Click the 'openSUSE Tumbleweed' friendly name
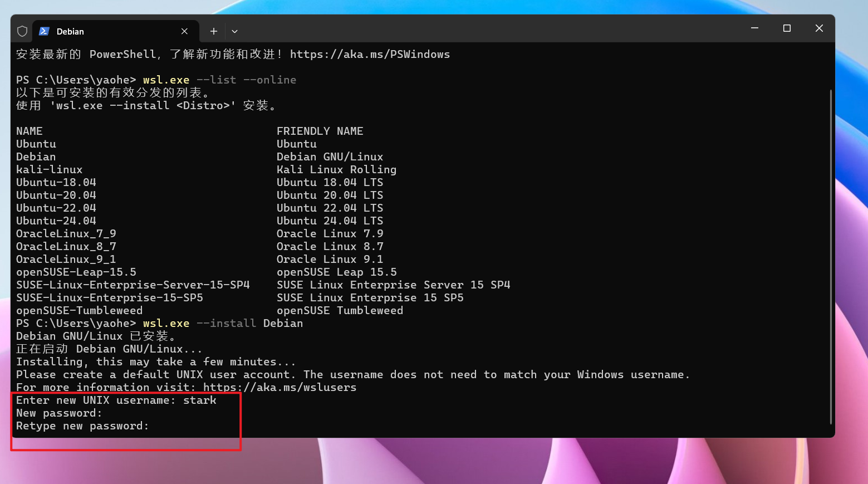The image size is (868, 484). [x=340, y=310]
